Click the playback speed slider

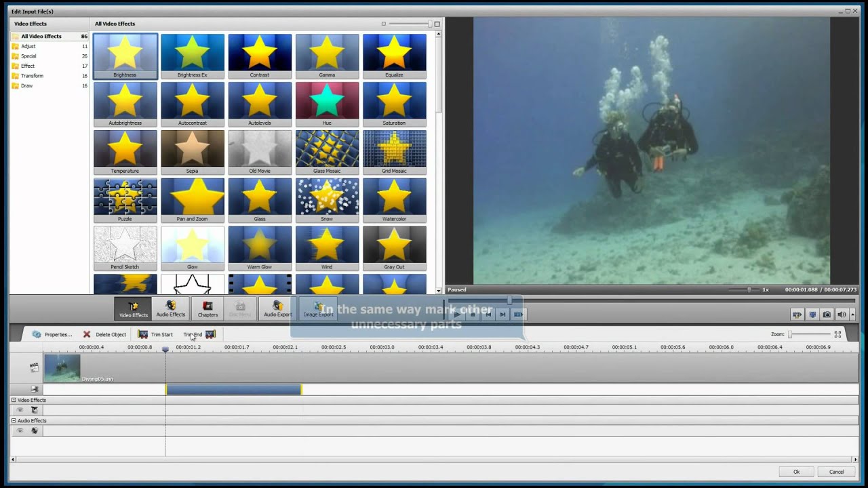tap(743, 289)
